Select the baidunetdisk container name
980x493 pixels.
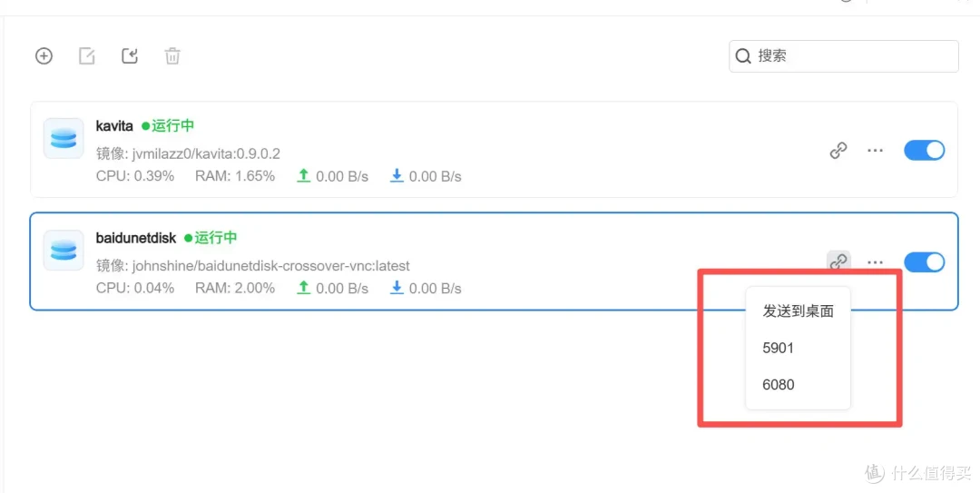[135, 238]
